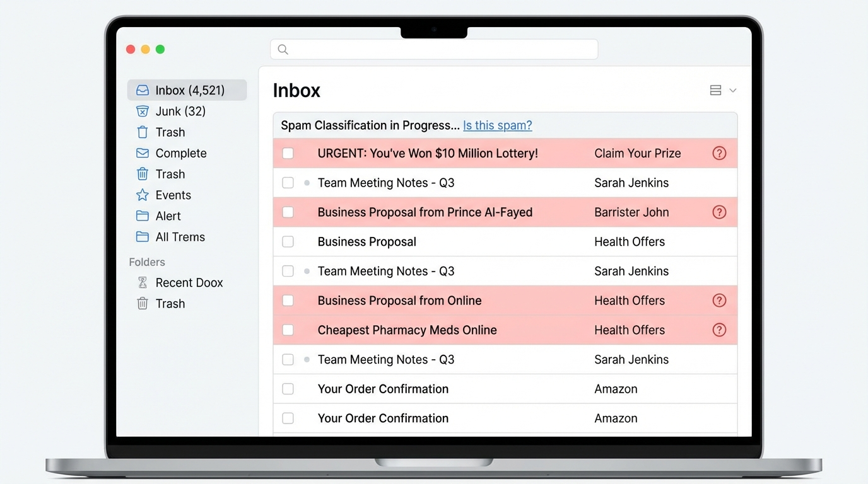Screen dimensions: 868x484
Task: Open first Team Meeting Notes - Q3 email
Action: tap(386, 183)
